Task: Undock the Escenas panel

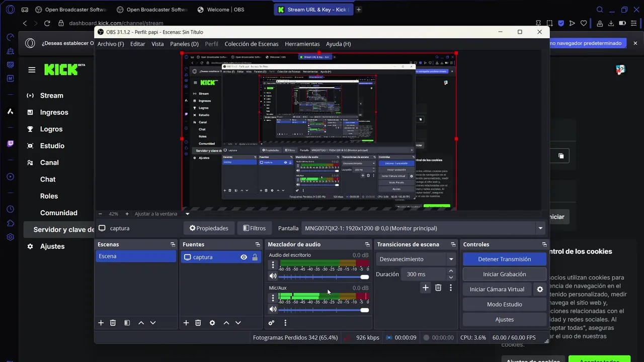Action: pos(173,244)
